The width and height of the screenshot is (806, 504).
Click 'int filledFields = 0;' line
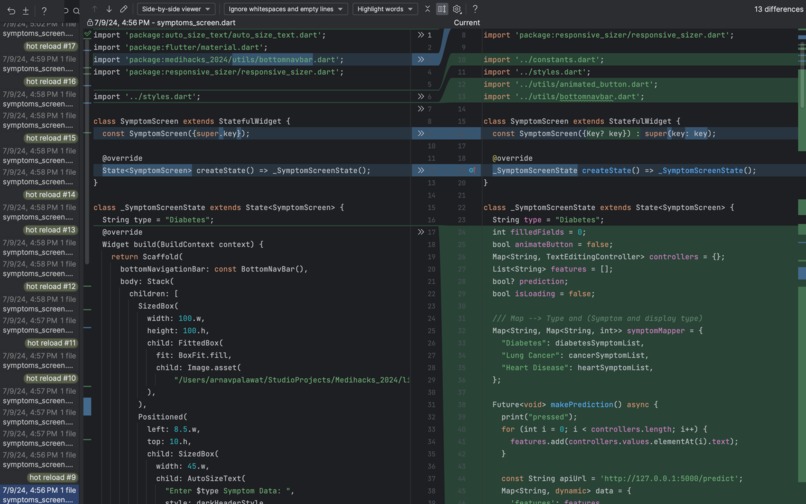pyautogui.click(x=539, y=232)
